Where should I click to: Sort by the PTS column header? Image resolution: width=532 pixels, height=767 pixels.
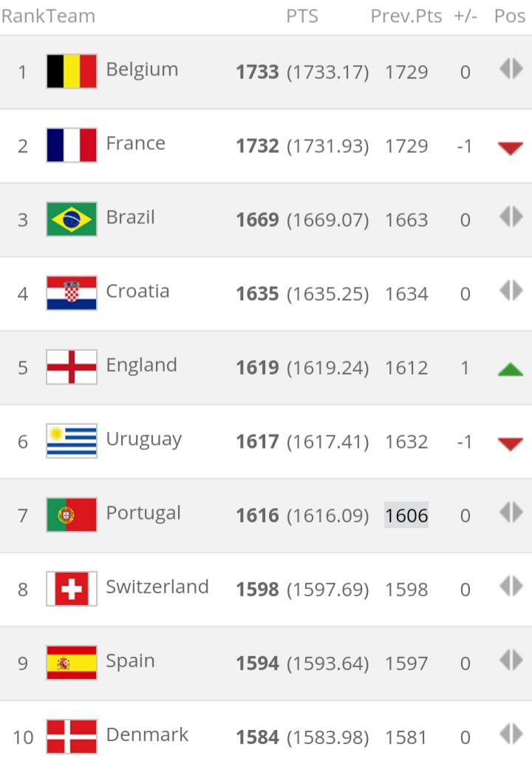tap(302, 16)
